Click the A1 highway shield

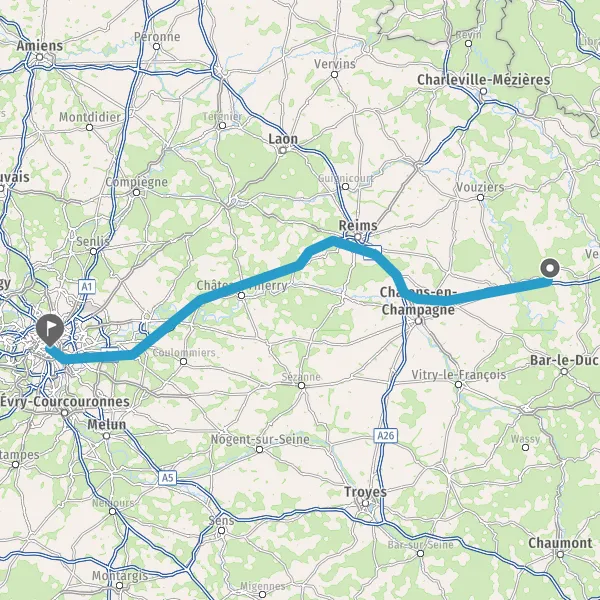[x=87, y=287]
